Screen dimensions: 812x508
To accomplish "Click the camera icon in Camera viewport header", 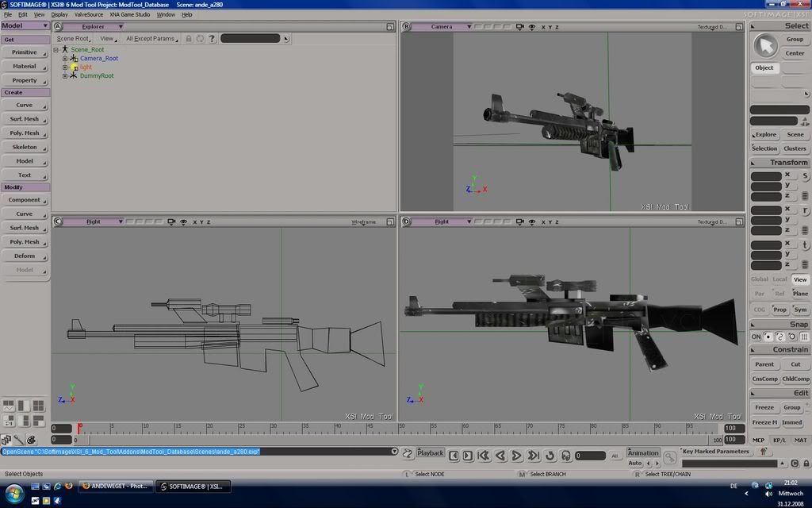I will point(520,26).
